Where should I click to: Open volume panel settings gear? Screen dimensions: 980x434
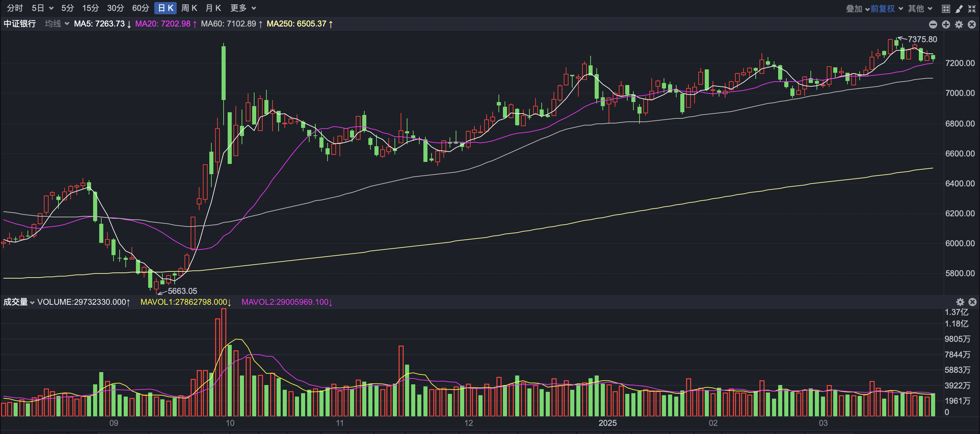(960, 302)
